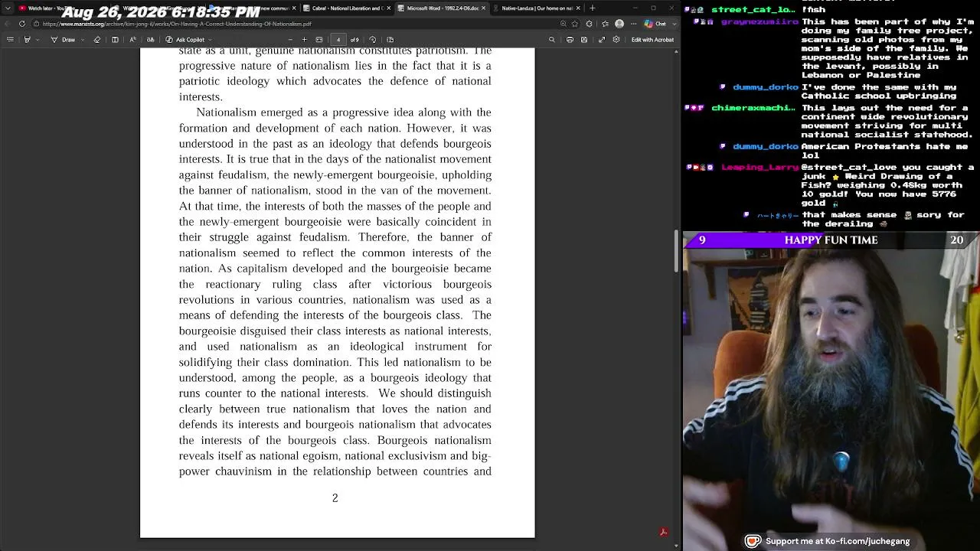The width and height of the screenshot is (980, 551).
Task: Open a new browser tab
Action: pos(592,8)
